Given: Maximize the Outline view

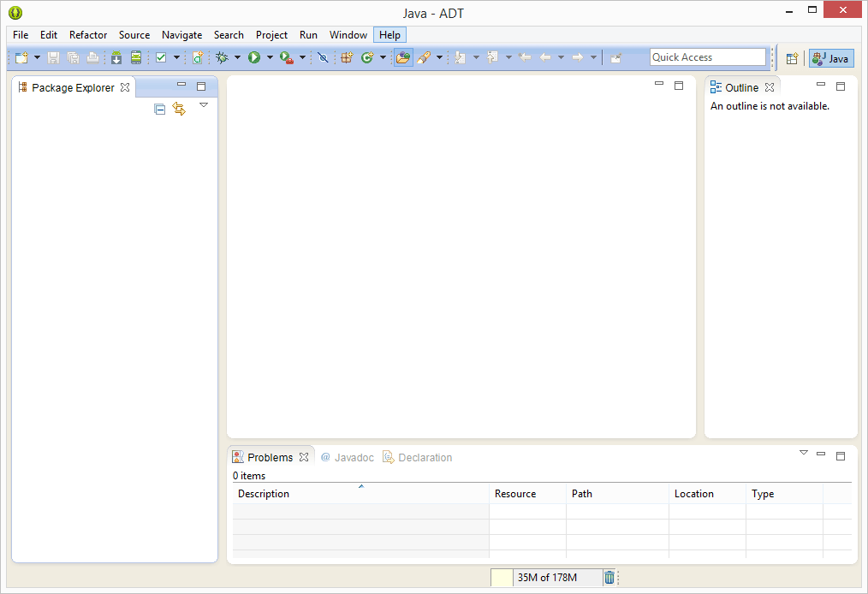Looking at the screenshot, I should click(x=840, y=86).
